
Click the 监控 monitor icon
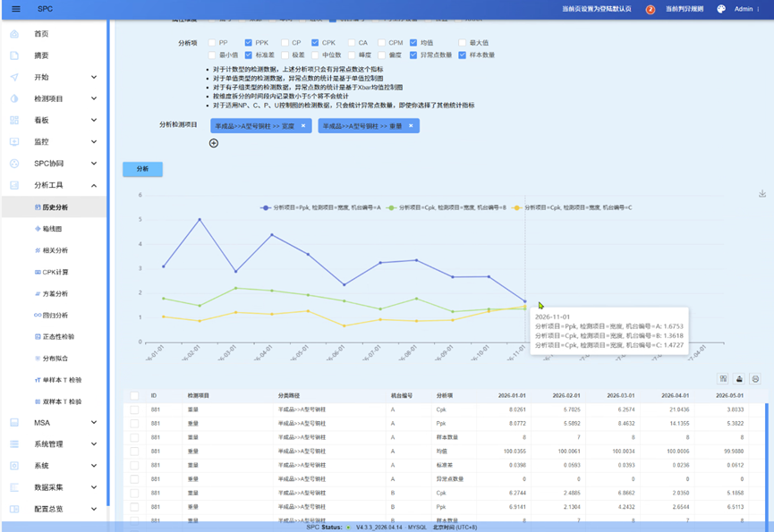[14, 142]
